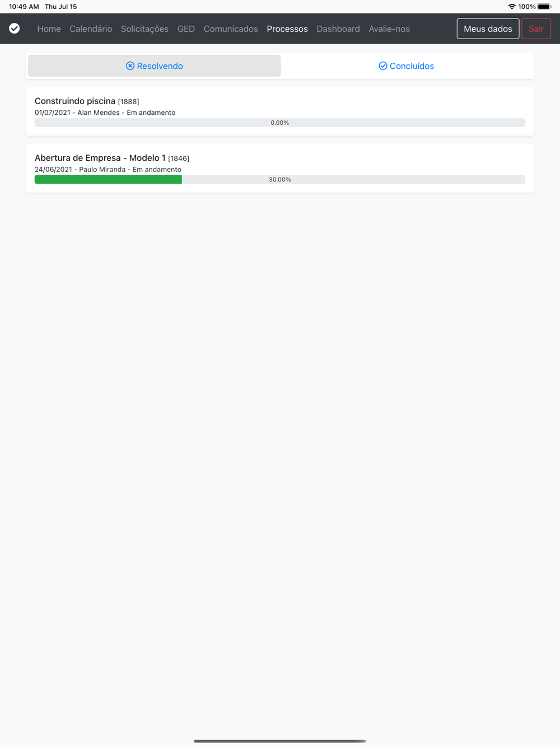Select the Processos menu item

coord(287,29)
